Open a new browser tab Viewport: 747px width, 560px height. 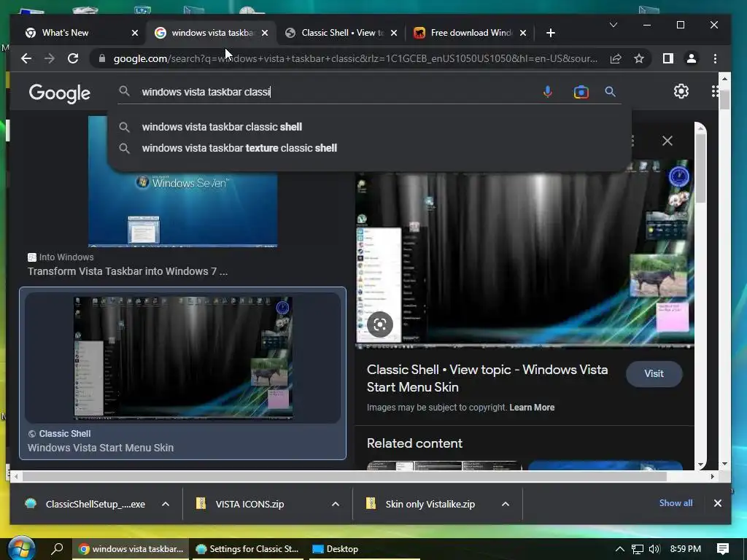coord(550,33)
